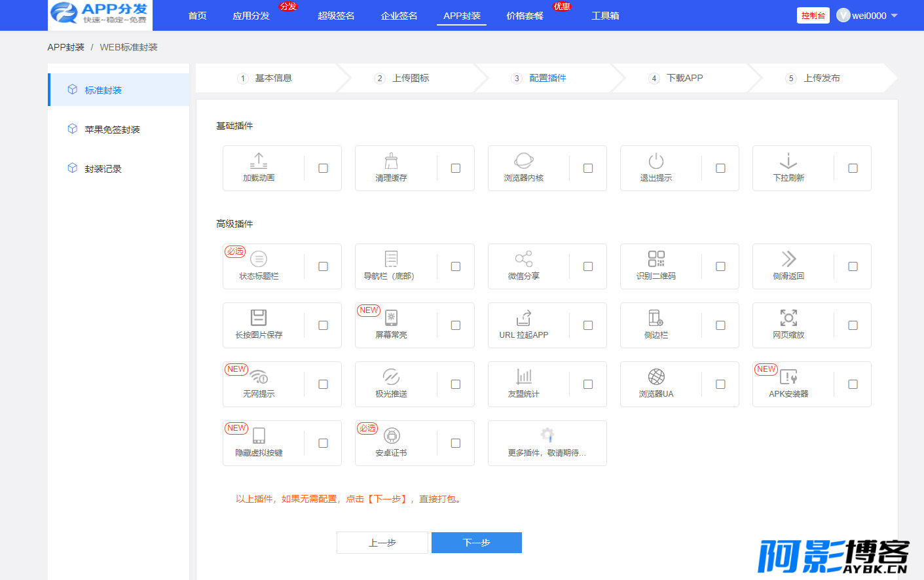Check the 下拉刷新 checkbox
Viewport: 924px width, 580px height.
pyautogui.click(x=853, y=168)
